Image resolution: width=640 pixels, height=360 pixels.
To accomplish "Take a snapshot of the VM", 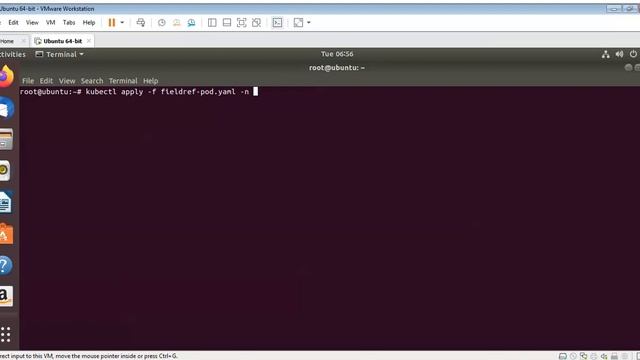I will (x=162, y=22).
